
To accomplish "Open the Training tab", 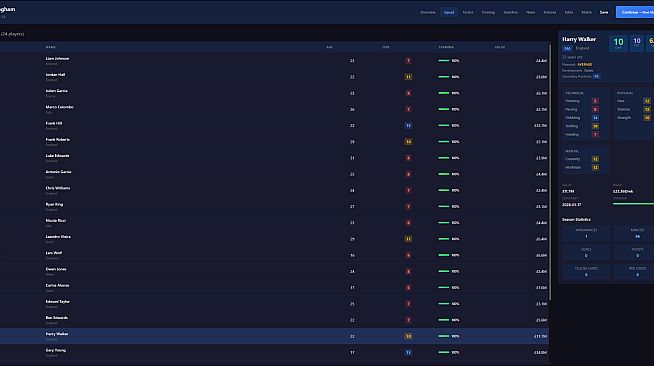I will pyautogui.click(x=488, y=13).
